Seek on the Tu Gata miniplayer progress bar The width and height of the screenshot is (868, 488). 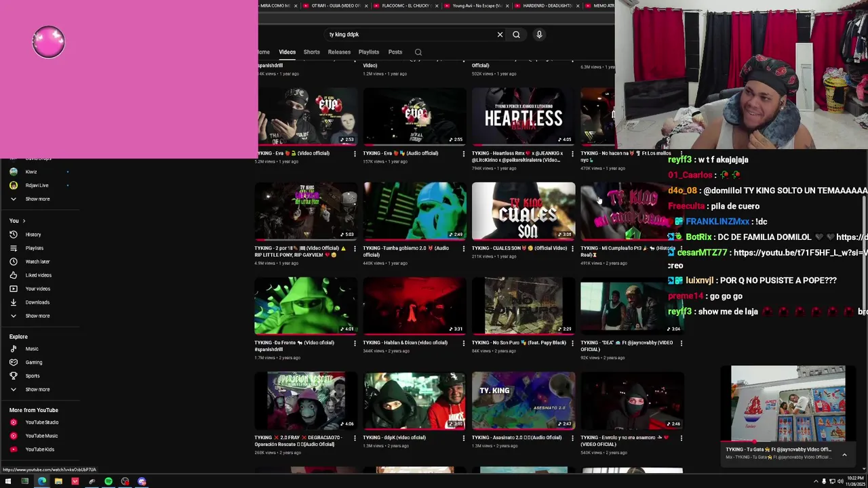(x=788, y=441)
